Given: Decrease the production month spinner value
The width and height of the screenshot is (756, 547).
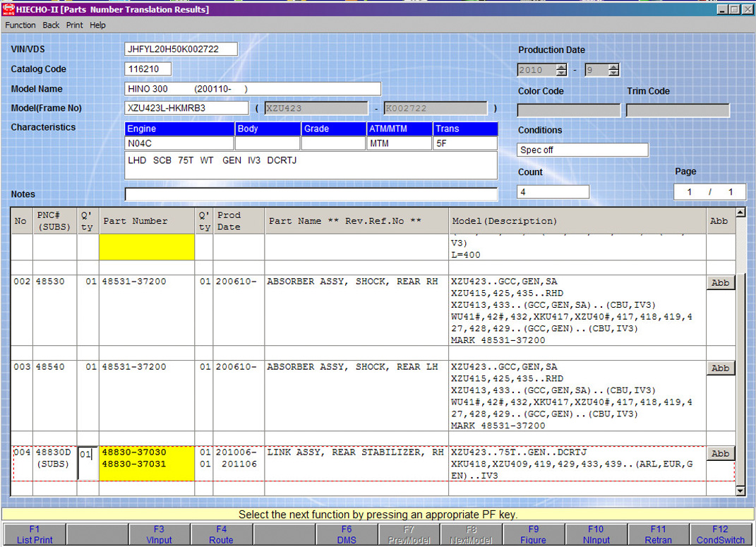Looking at the screenshot, I should (613, 73).
